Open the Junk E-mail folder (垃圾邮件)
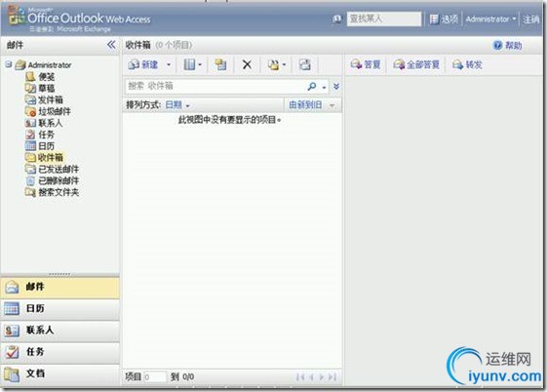Image resolution: width=547 pixels, height=392 pixels. point(48,111)
